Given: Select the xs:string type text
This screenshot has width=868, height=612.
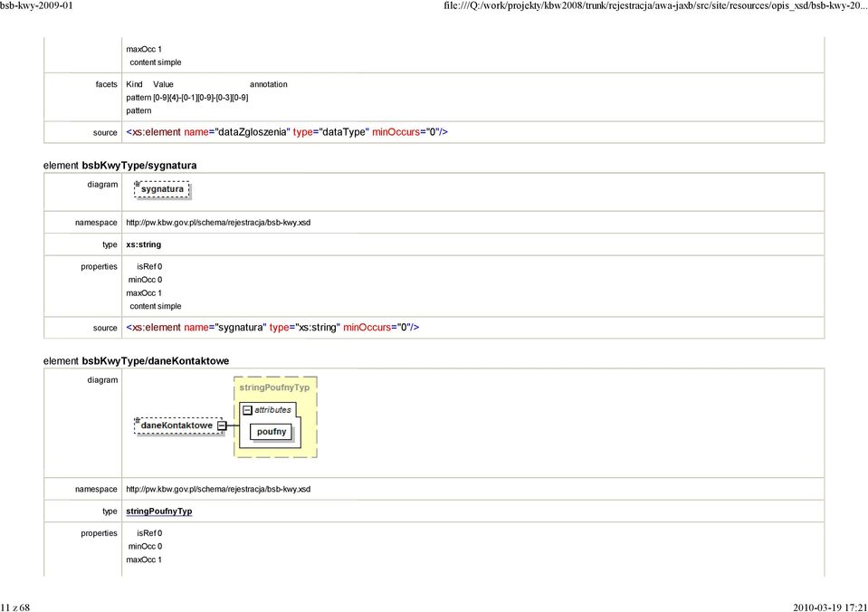Looking at the screenshot, I should [x=143, y=244].
